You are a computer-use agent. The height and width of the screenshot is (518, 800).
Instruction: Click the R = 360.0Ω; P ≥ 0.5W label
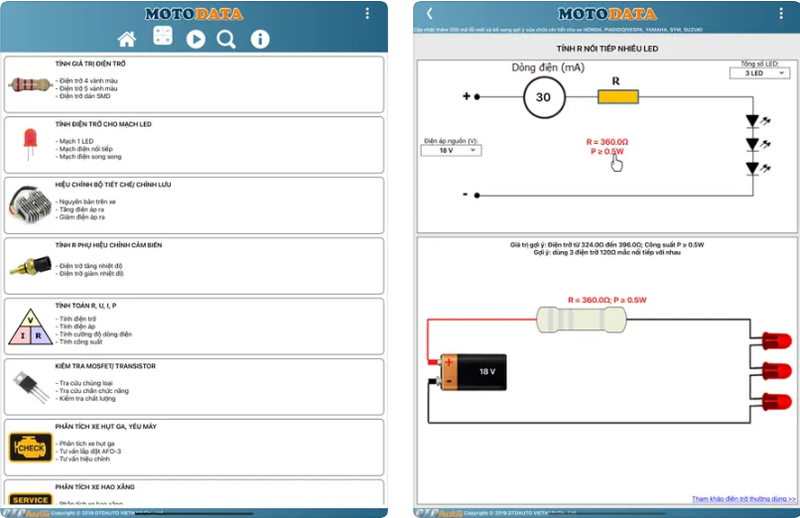click(607, 300)
